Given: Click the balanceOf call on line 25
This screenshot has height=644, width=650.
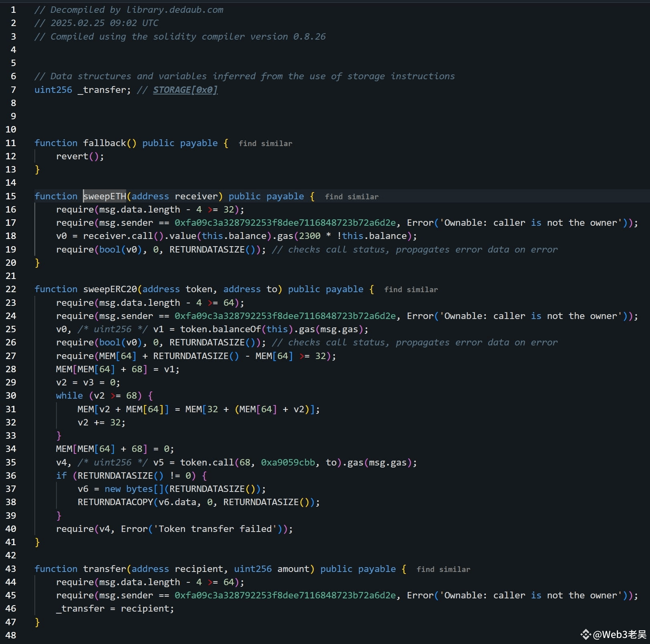Looking at the screenshot, I should click(x=238, y=329).
